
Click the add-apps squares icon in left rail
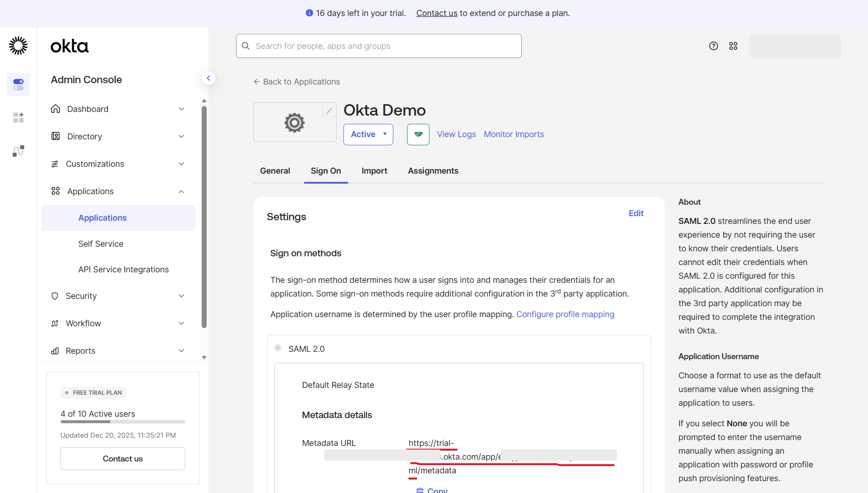(x=18, y=118)
